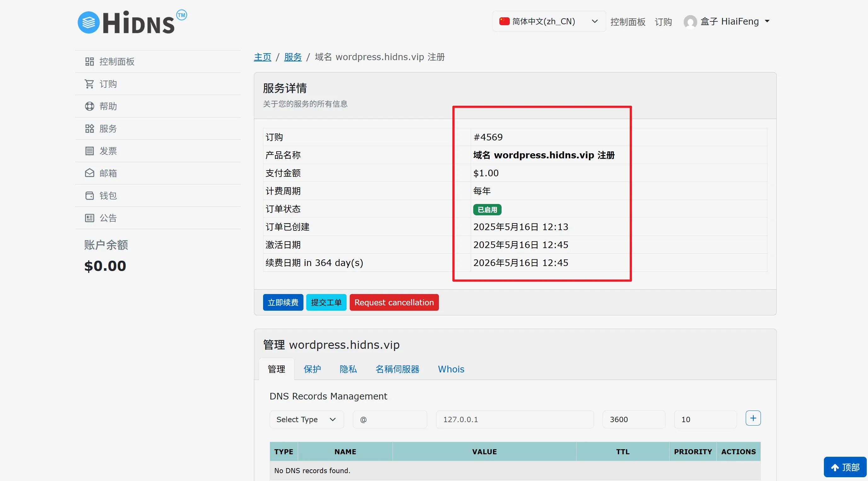Screen dimensions: 868x481
Task: Open the Select Type record dropdown
Action: (307, 419)
